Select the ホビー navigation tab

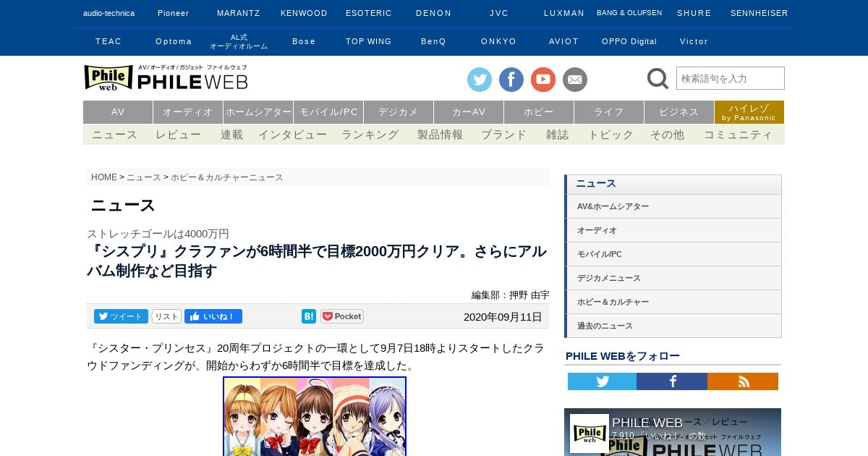pyautogui.click(x=539, y=112)
